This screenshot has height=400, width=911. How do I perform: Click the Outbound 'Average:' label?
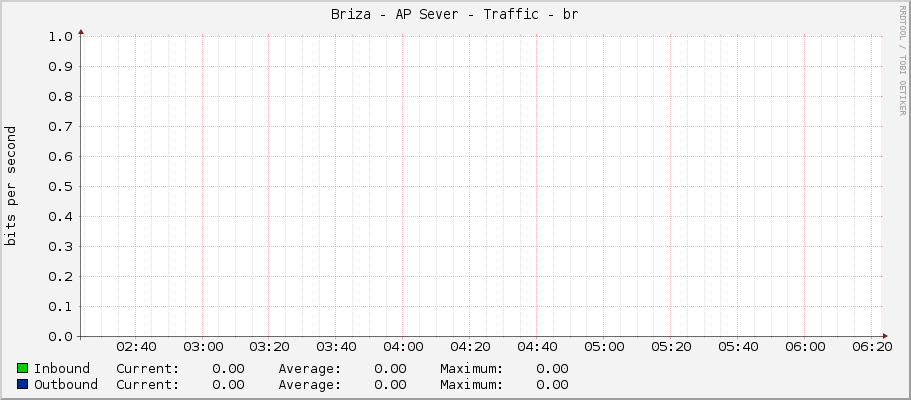(x=310, y=385)
